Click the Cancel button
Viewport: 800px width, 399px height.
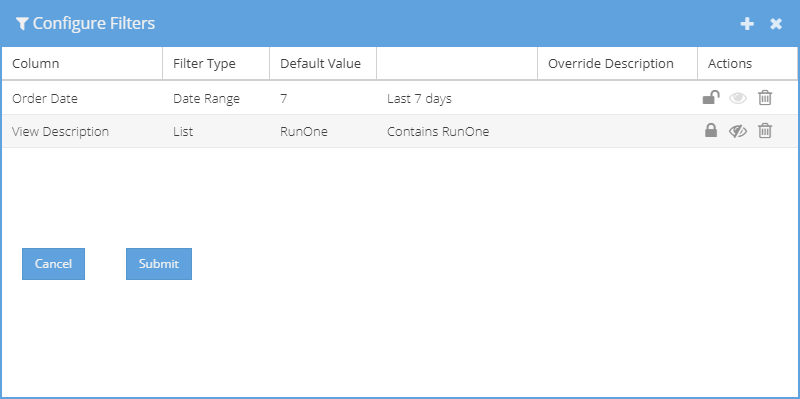pyautogui.click(x=54, y=264)
